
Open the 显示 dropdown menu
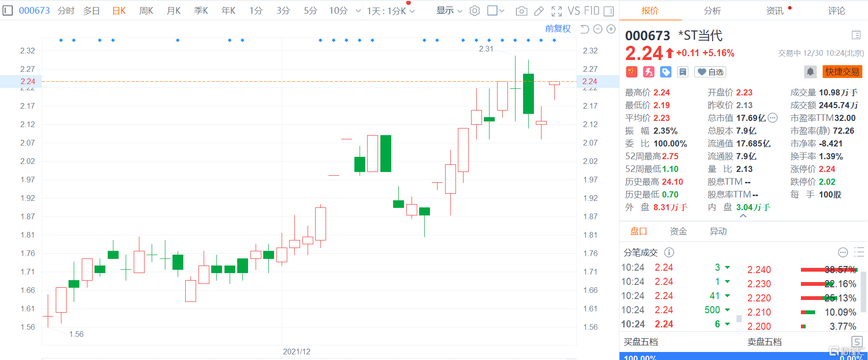pyautogui.click(x=449, y=11)
